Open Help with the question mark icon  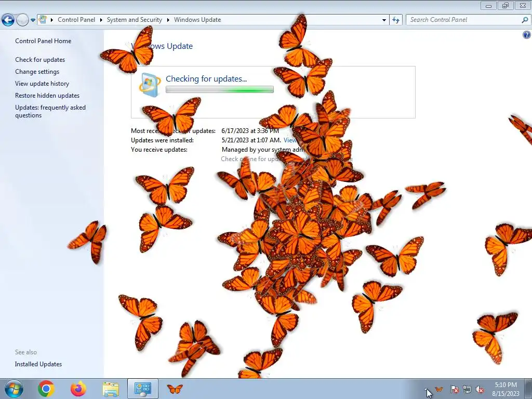(527, 35)
